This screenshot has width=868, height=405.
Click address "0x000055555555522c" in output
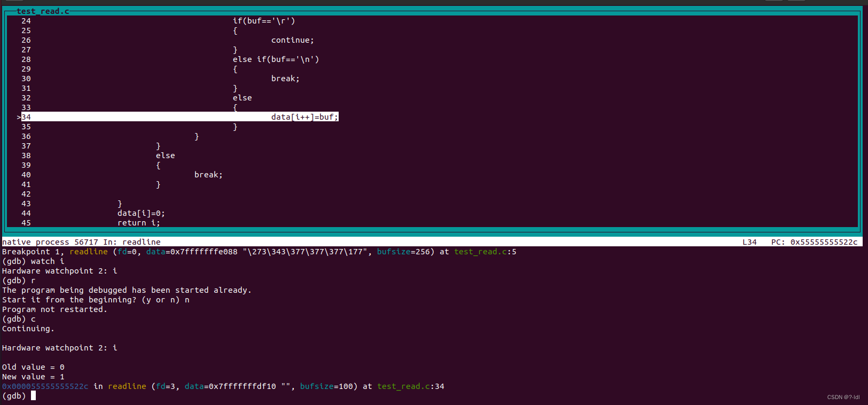45,386
